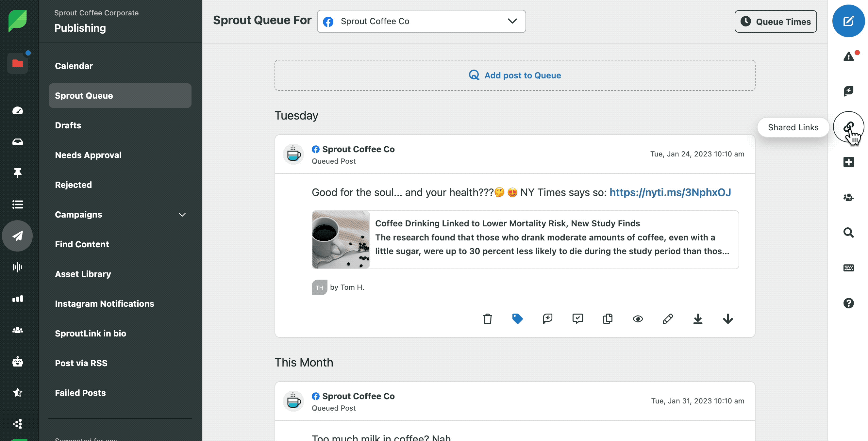Viewport: 868px width, 441px height.
Task: Open the Sprout Coffee Co profile dropdown
Action: [421, 21]
